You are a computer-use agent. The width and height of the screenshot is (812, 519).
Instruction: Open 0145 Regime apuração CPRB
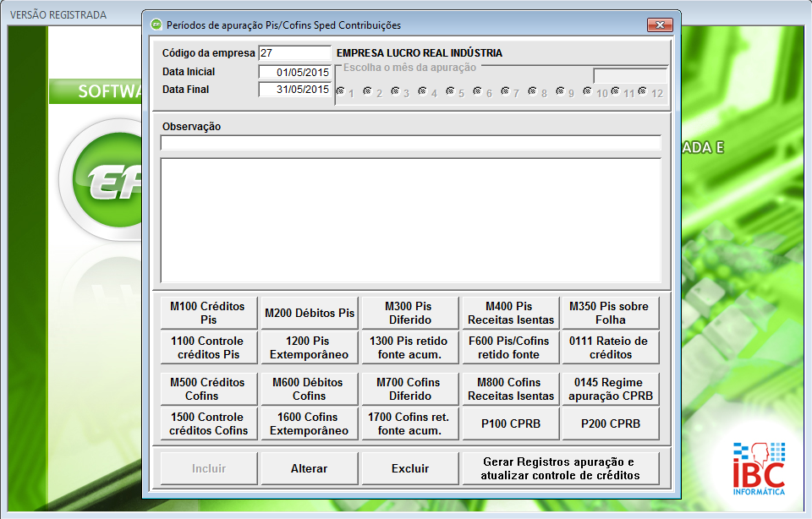[x=611, y=389]
